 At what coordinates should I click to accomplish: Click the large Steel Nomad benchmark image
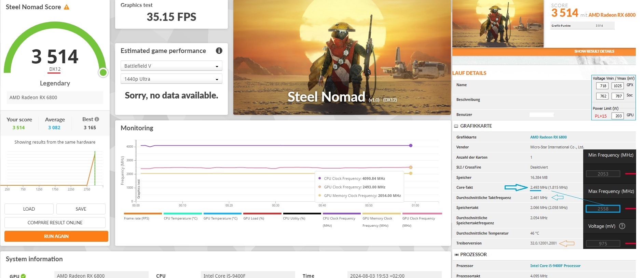coord(342,57)
